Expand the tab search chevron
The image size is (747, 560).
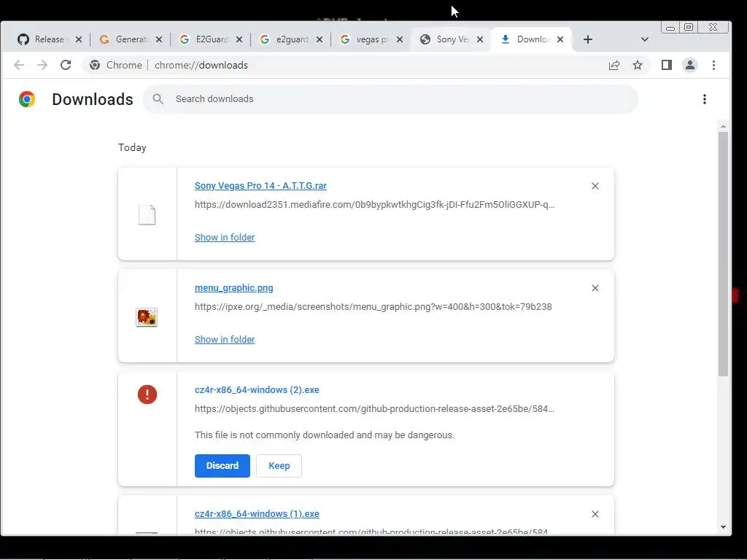pos(645,39)
